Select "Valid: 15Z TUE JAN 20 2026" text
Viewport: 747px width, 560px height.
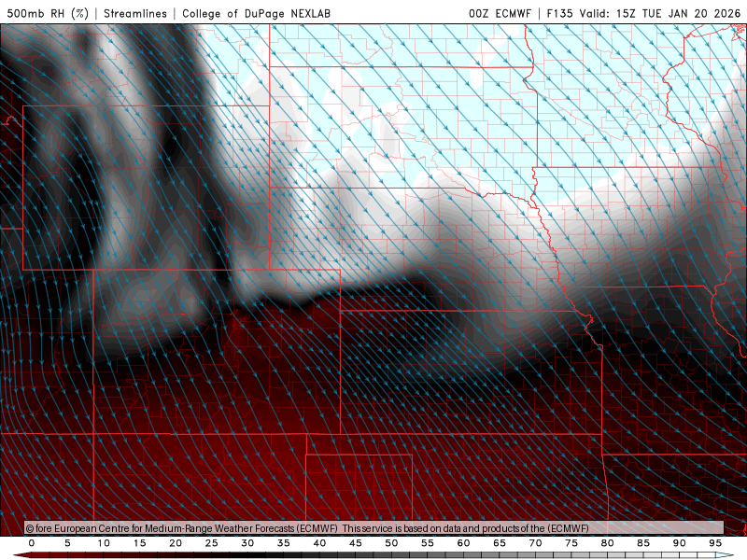(660, 13)
